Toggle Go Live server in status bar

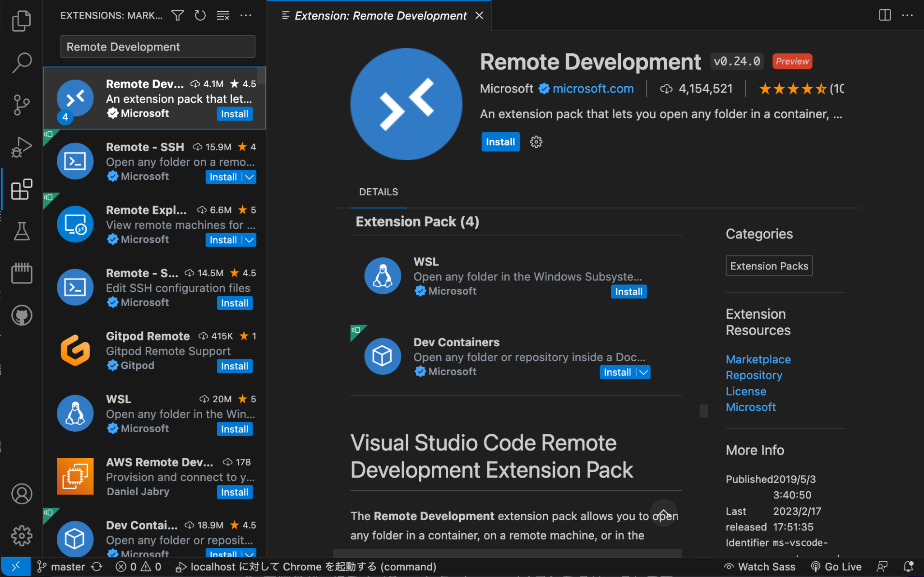[x=837, y=566]
